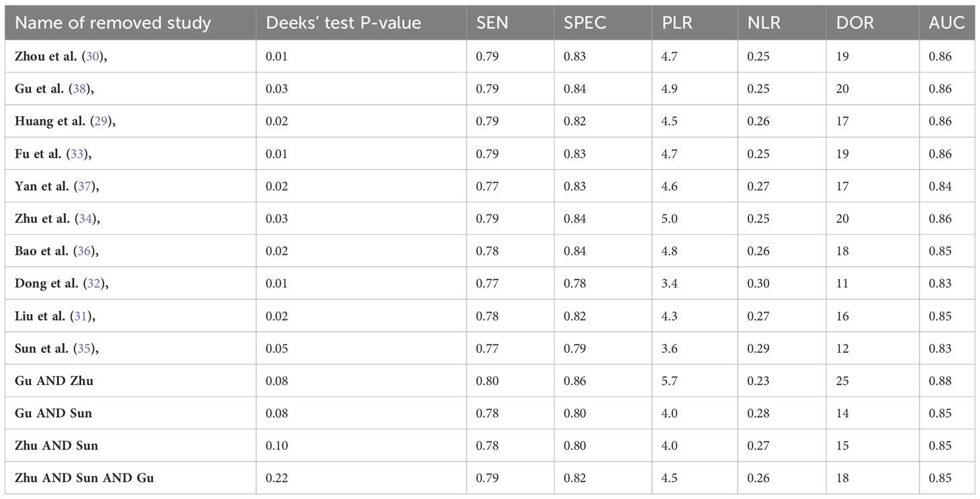This screenshot has height=499, width=980.
Task: Click the AUC column header
Action: (x=946, y=23)
